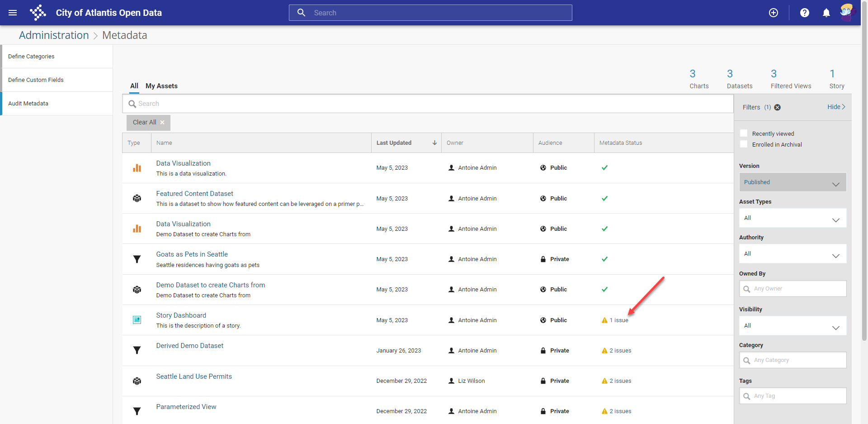The width and height of the screenshot is (868, 424).
Task: Open the help question mark icon
Action: pos(805,13)
